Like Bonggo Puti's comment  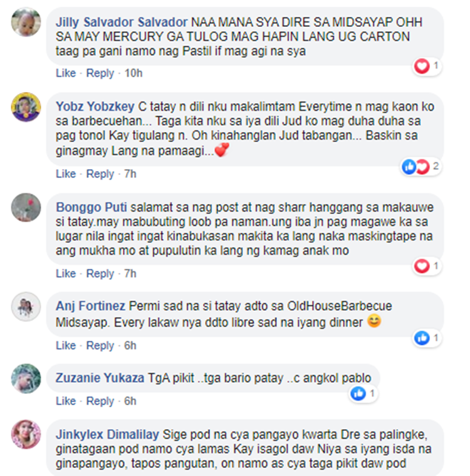[66, 274]
